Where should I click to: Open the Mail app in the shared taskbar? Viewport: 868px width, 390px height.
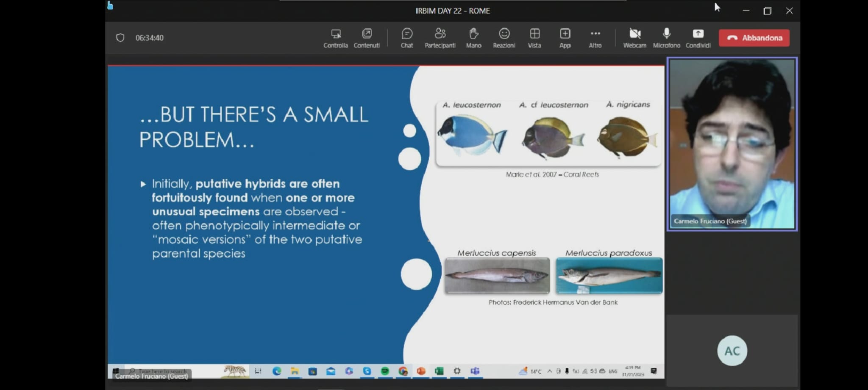[x=331, y=371]
